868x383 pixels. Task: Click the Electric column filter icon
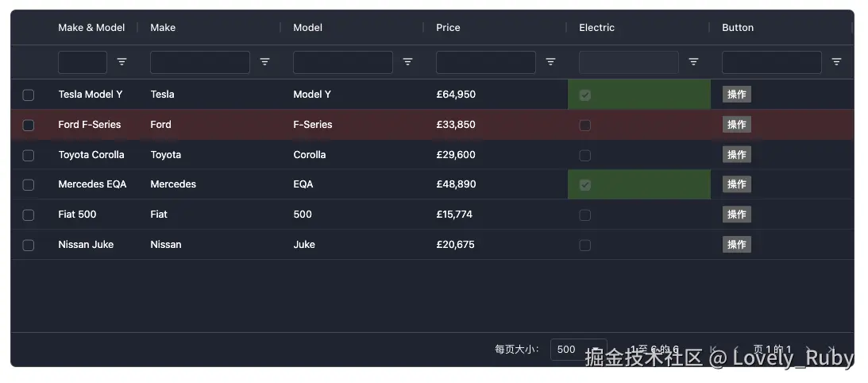click(693, 62)
